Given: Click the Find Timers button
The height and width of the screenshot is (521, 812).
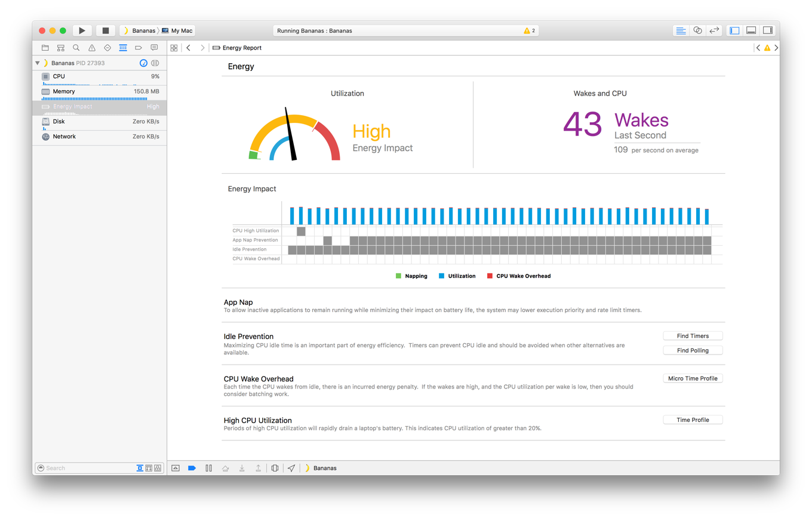Looking at the screenshot, I should click(x=692, y=335).
